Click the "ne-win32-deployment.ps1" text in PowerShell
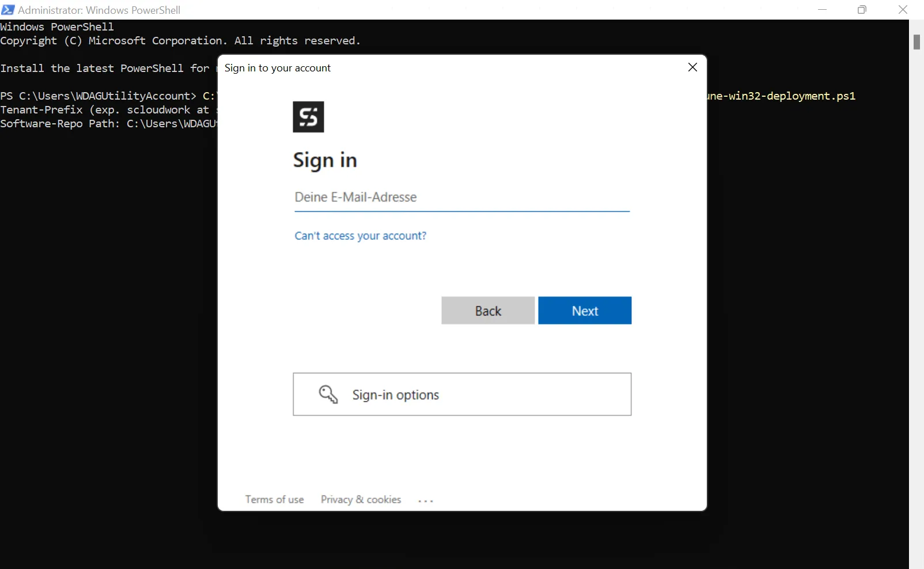924x569 pixels. pyautogui.click(x=781, y=96)
